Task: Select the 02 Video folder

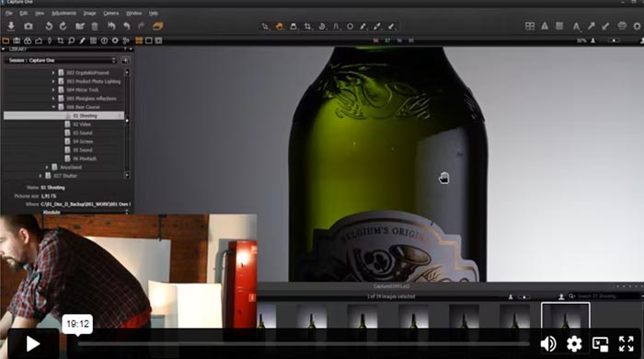Action: [x=82, y=124]
